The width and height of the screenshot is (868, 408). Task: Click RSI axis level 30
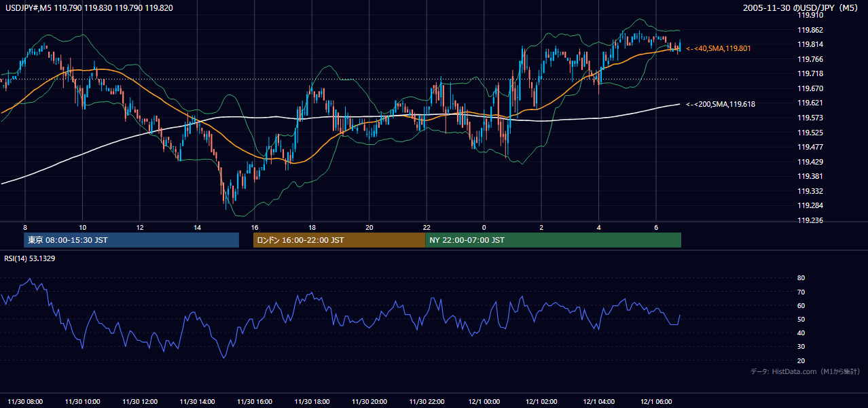(801, 347)
